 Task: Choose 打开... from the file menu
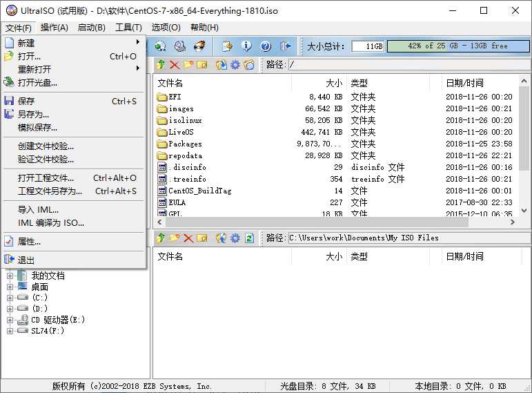pyautogui.click(x=74, y=57)
